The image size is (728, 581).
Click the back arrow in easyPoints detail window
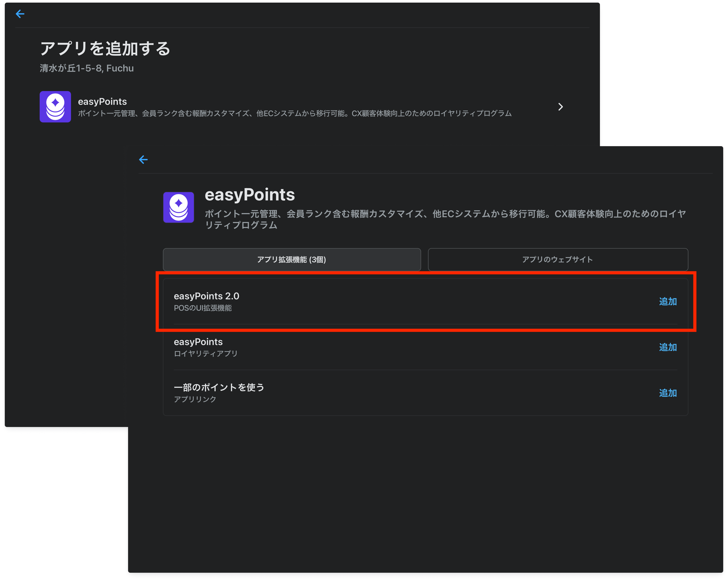(143, 160)
